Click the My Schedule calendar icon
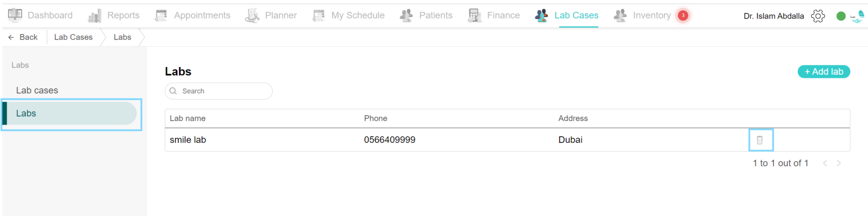 (x=319, y=15)
